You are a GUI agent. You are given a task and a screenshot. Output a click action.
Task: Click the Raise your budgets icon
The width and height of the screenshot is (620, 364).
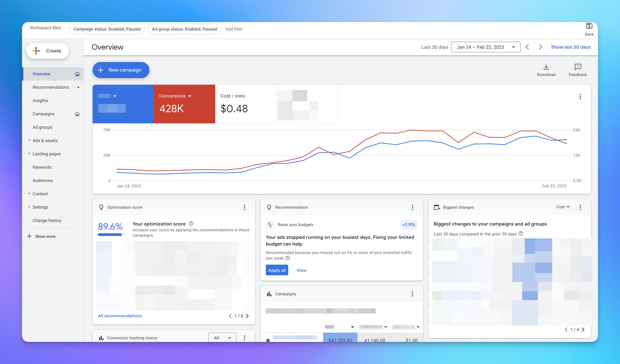pos(270,224)
